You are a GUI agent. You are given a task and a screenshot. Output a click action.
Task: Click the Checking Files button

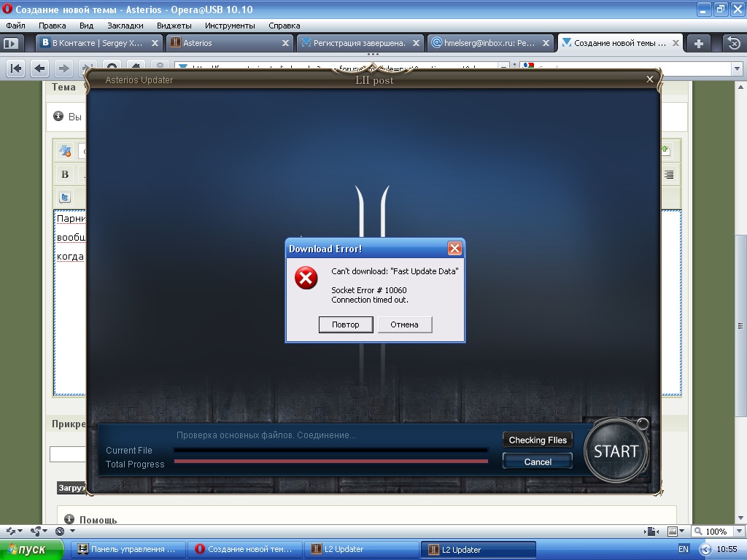pos(538,440)
